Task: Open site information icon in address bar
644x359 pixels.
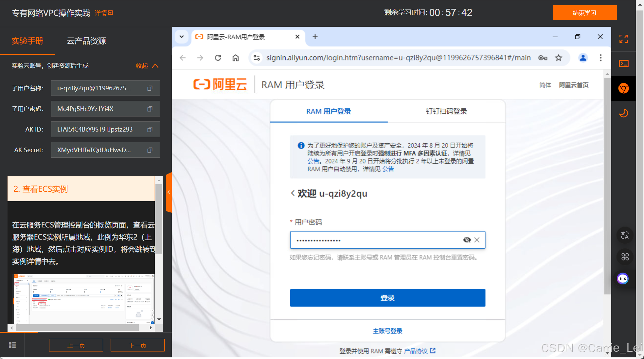Action: (257, 58)
